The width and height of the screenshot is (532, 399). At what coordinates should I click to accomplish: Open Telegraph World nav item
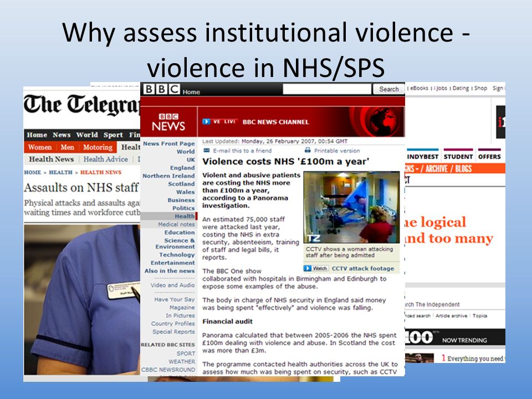(87, 135)
